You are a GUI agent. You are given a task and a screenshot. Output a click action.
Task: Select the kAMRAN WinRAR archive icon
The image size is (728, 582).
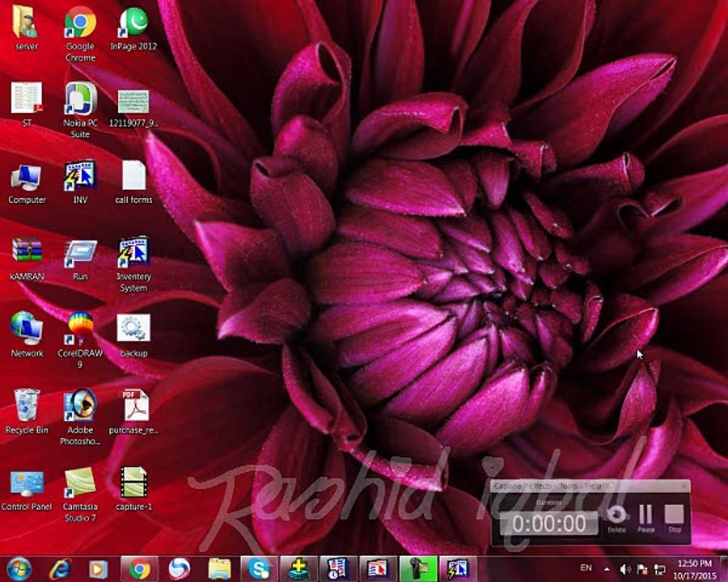(27, 258)
